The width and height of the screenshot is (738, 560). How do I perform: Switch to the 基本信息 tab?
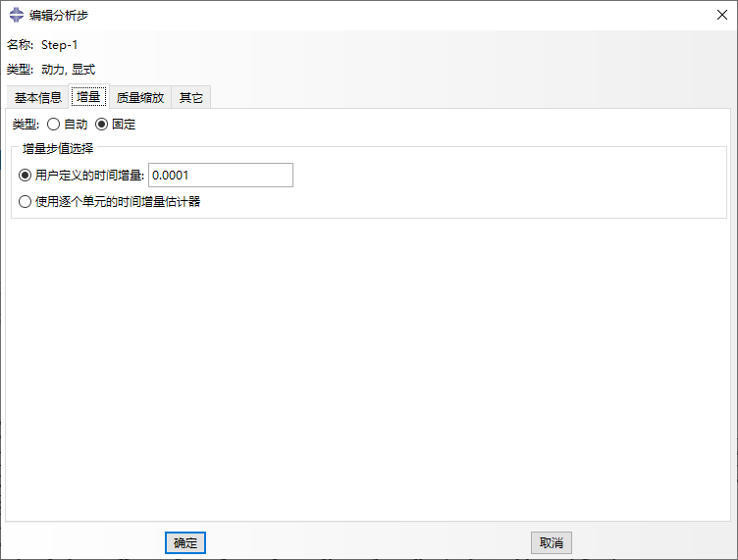tap(37, 97)
